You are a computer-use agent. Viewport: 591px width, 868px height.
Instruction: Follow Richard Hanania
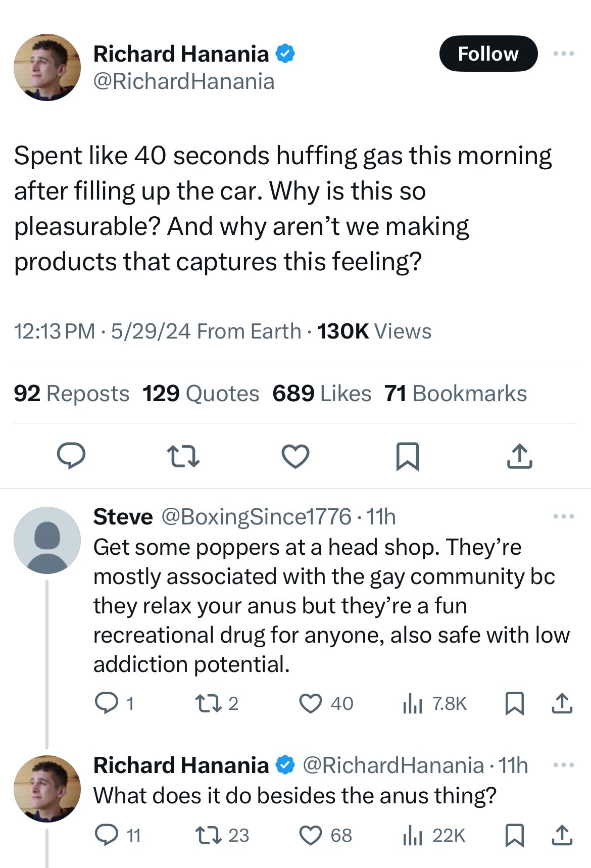click(x=488, y=54)
